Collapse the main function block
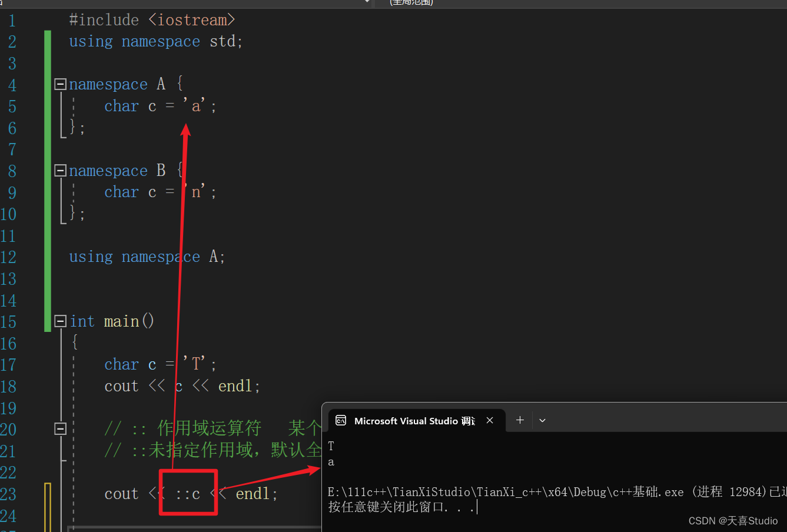Image resolution: width=787 pixels, height=532 pixels. [x=60, y=321]
